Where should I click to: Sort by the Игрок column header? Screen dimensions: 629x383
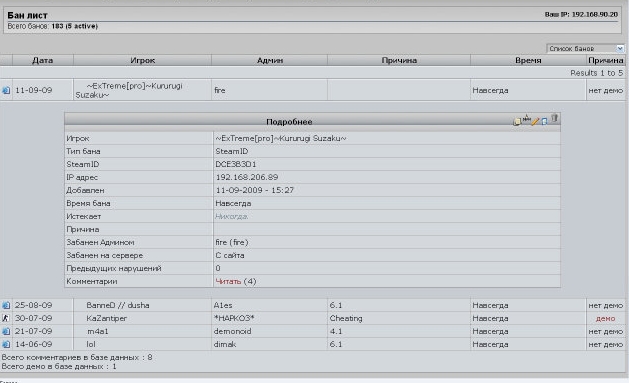(x=142, y=60)
